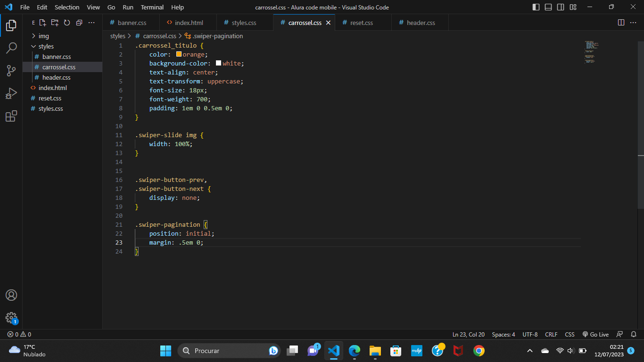Click the New Folder icon in Explorer
This screenshot has height=362, width=644.
pos(55,23)
